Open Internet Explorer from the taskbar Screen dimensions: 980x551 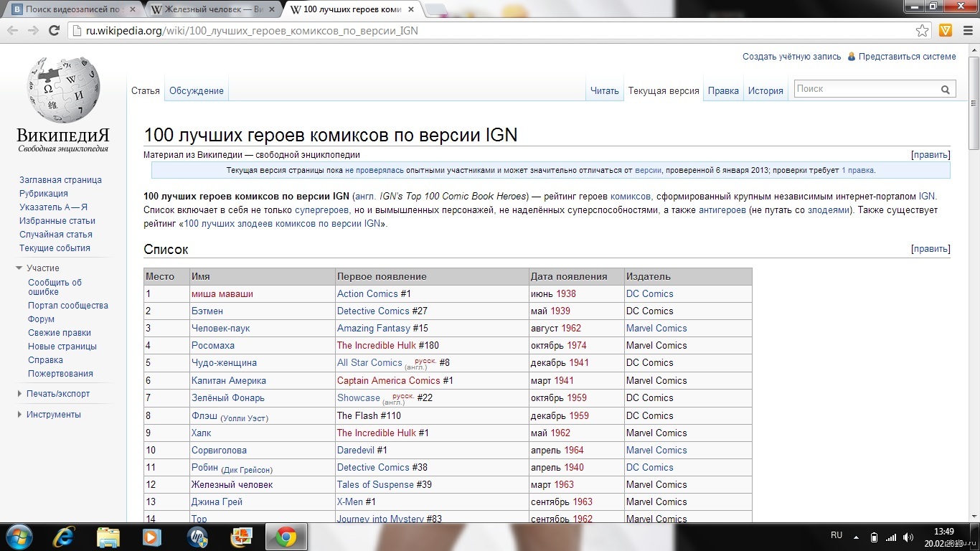tap(63, 537)
